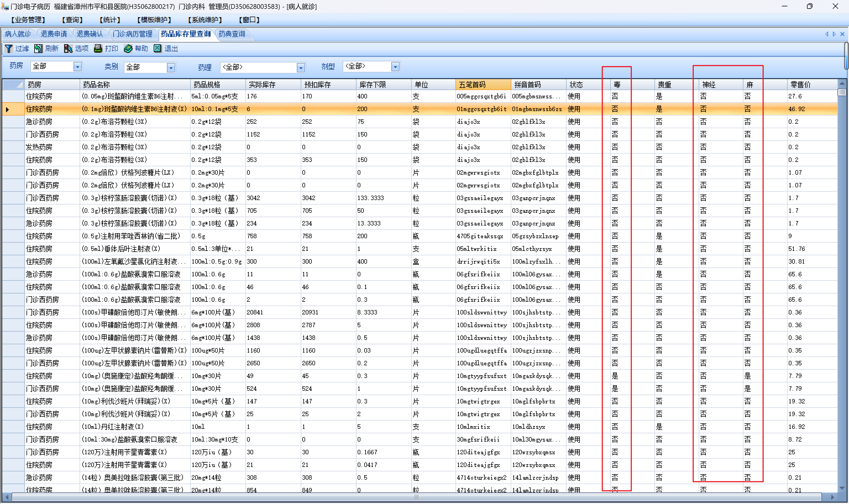Click the printer icon (打印)
The width and height of the screenshot is (849, 504).
98,49
